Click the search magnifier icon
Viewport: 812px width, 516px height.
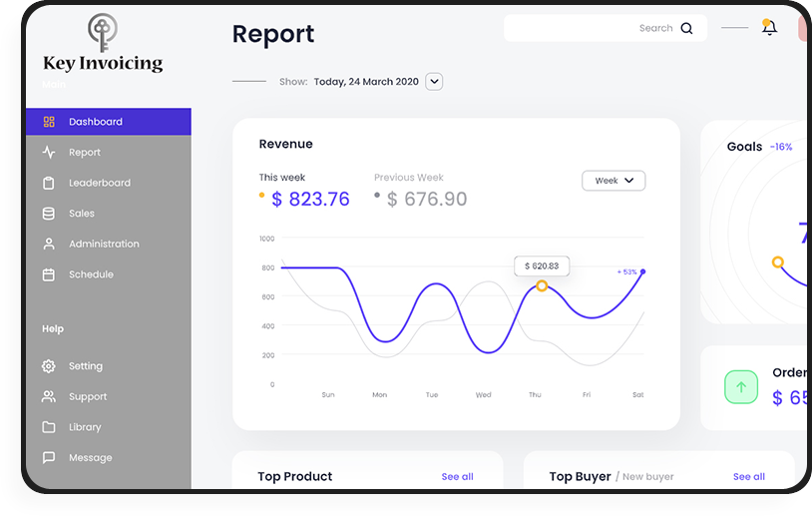(x=686, y=29)
